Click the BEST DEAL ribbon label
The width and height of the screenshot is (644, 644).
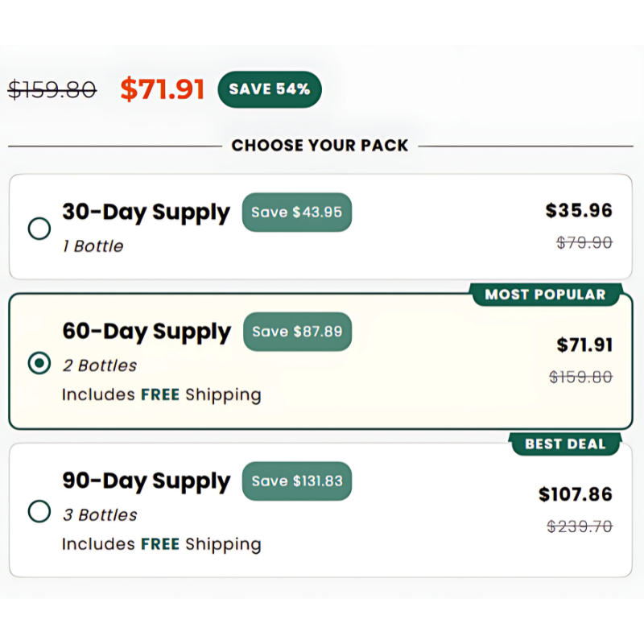click(566, 444)
